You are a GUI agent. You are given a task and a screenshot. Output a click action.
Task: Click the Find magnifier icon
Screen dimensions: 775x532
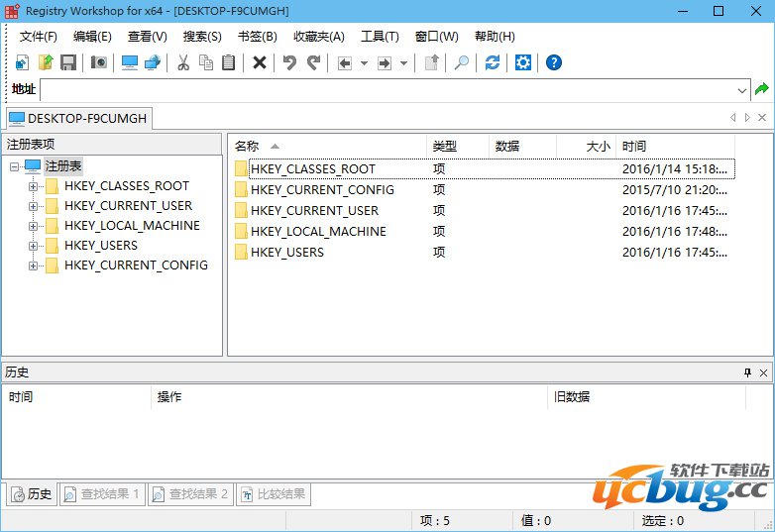coord(461,62)
